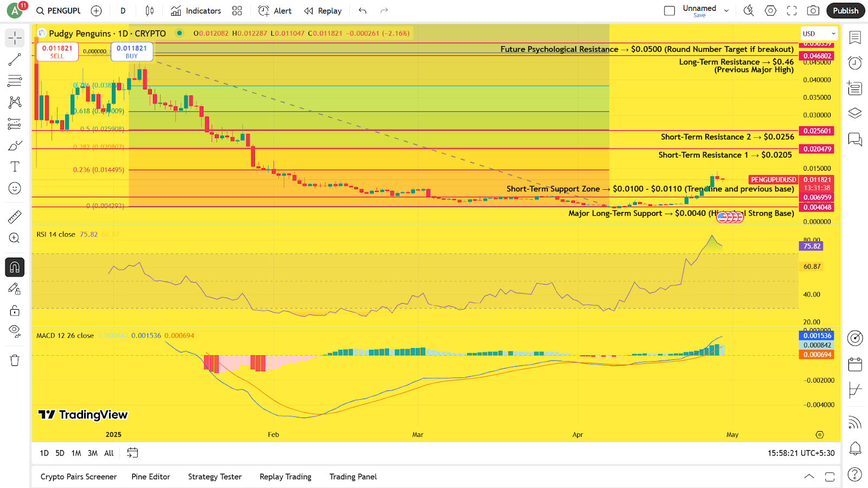Open the Indicators dialog

(196, 11)
